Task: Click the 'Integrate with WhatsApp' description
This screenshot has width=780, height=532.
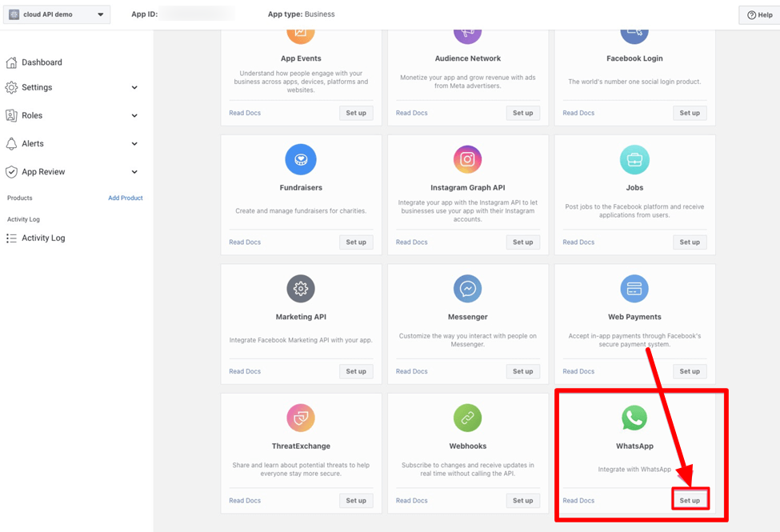Action: [x=634, y=470]
